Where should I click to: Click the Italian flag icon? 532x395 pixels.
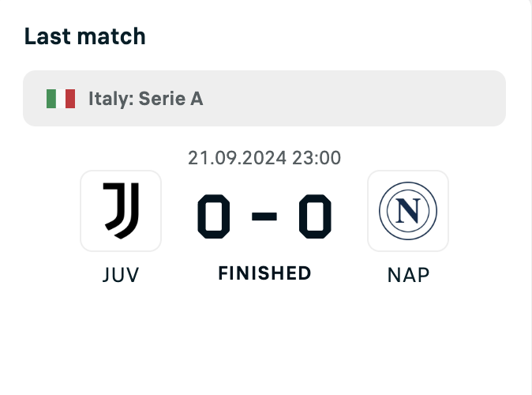point(61,99)
